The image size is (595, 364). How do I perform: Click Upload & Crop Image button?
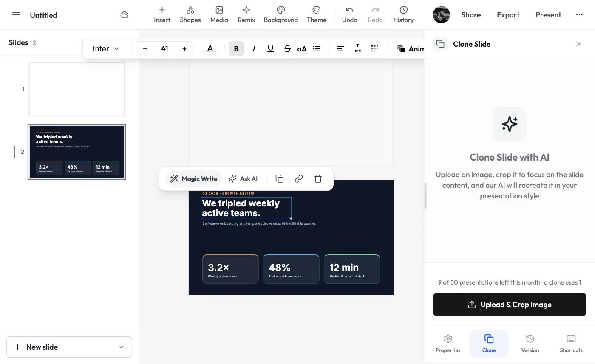(510, 305)
